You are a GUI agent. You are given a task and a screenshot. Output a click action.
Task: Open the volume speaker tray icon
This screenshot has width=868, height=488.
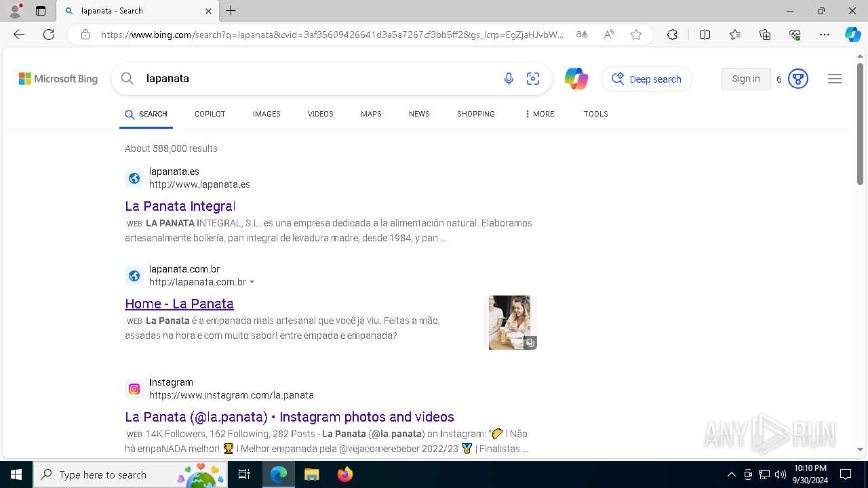tap(781, 474)
